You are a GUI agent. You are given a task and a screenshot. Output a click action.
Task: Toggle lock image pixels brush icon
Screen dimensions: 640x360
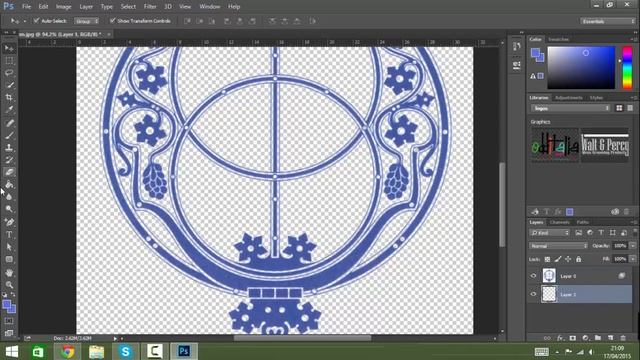(x=558, y=259)
